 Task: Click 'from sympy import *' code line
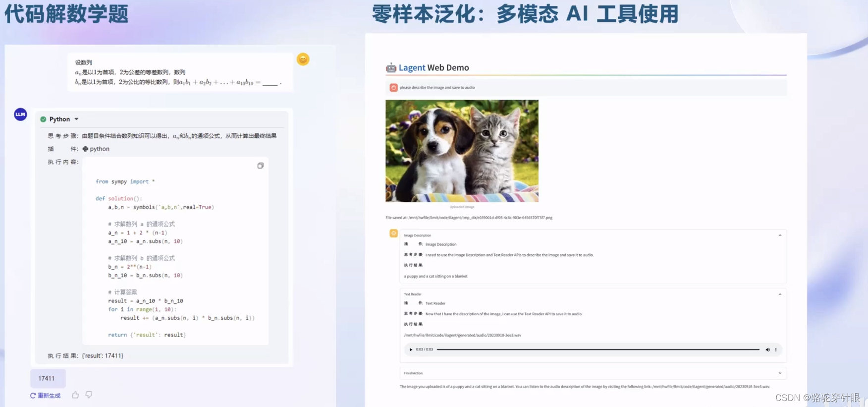[125, 181]
